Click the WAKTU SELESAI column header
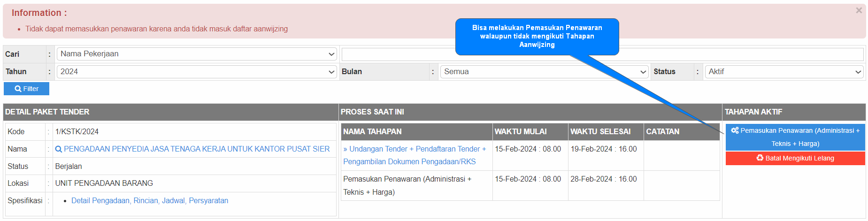Screen dimensions: 868x221 [x=600, y=132]
